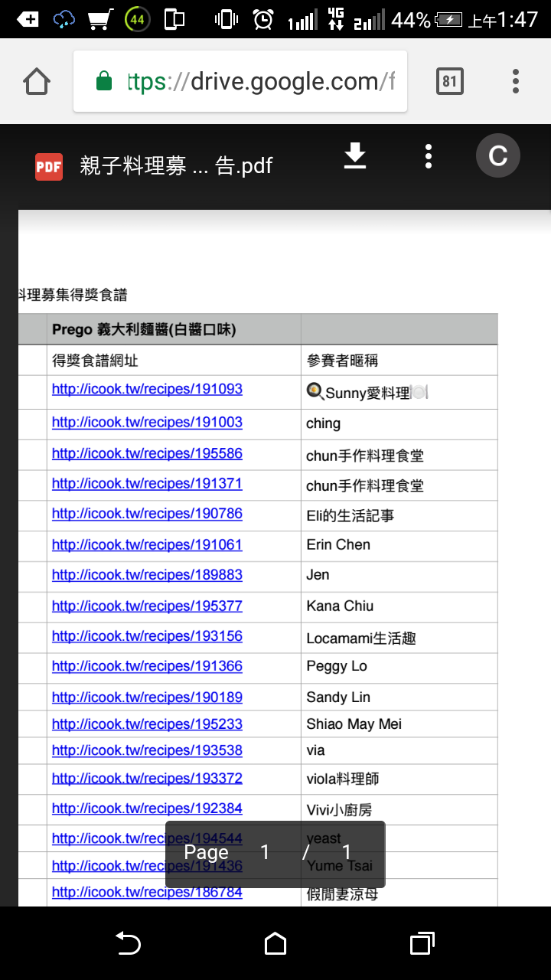Viewport: 551px width, 980px height.
Task: Open recipe link 191093
Action: (x=147, y=389)
